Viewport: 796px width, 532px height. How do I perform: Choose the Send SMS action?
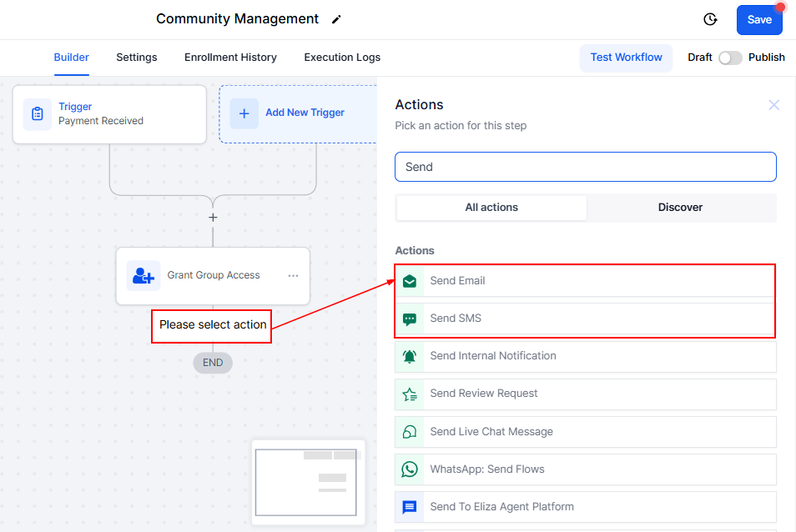[x=586, y=319]
